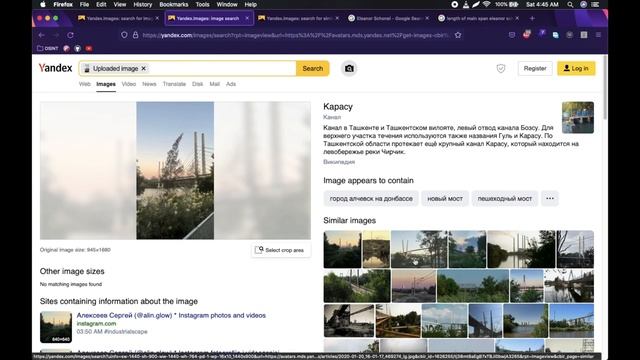
Task: Select the город алчевск на донбассе tag
Action: pos(371,199)
